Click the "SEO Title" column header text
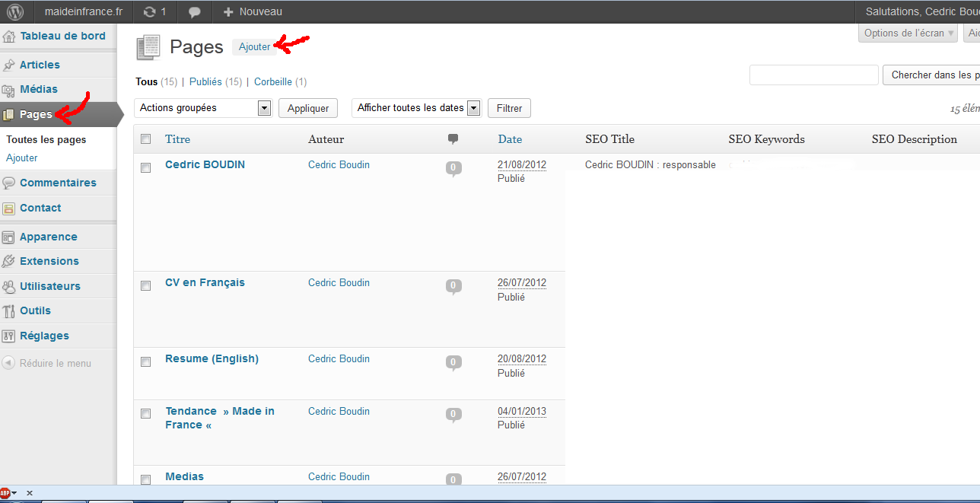The width and height of the screenshot is (980, 503). click(609, 139)
